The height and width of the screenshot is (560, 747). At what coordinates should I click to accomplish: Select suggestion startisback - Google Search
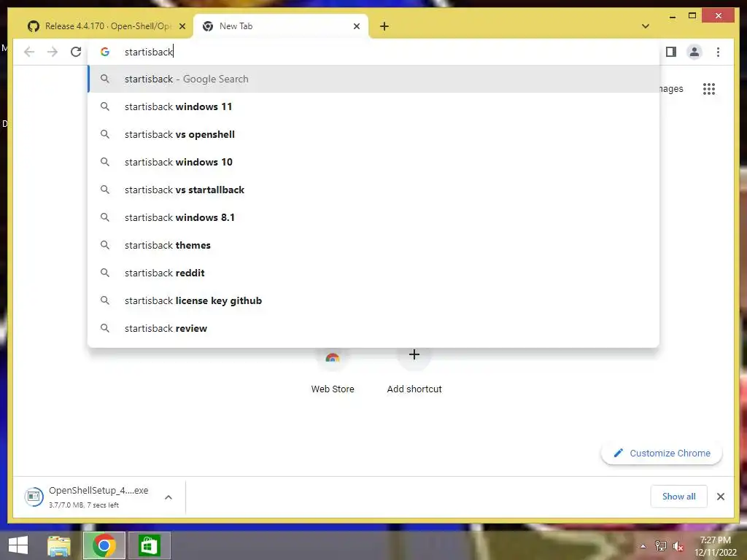tap(374, 79)
